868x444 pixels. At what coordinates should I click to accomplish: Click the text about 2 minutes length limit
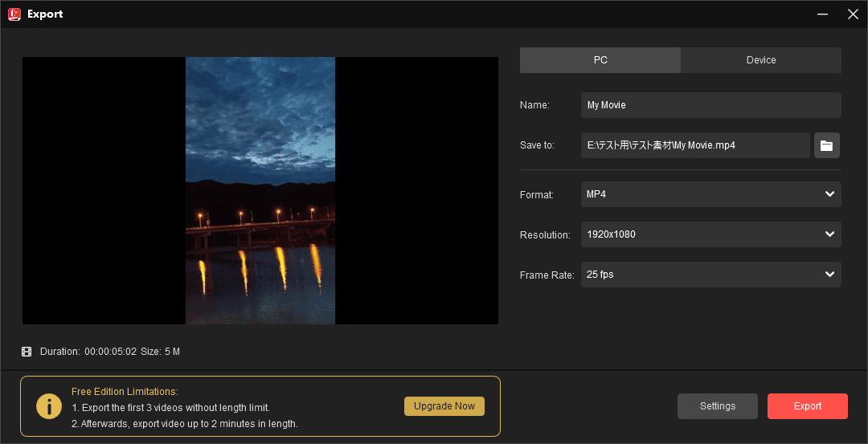185,424
